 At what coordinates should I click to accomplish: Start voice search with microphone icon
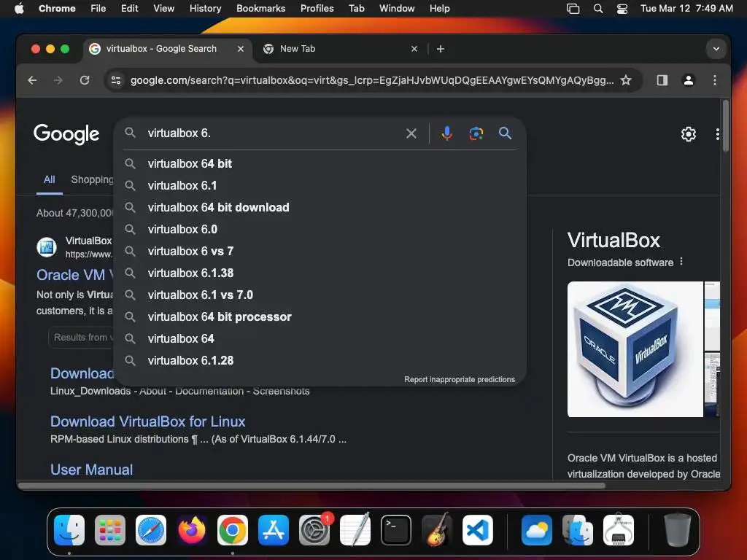pos(447,133)
